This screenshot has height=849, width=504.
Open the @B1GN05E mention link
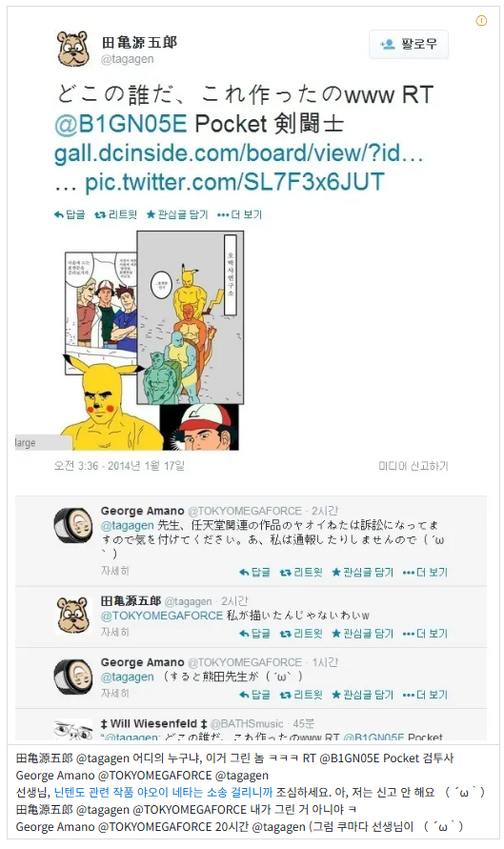point(121,124)
